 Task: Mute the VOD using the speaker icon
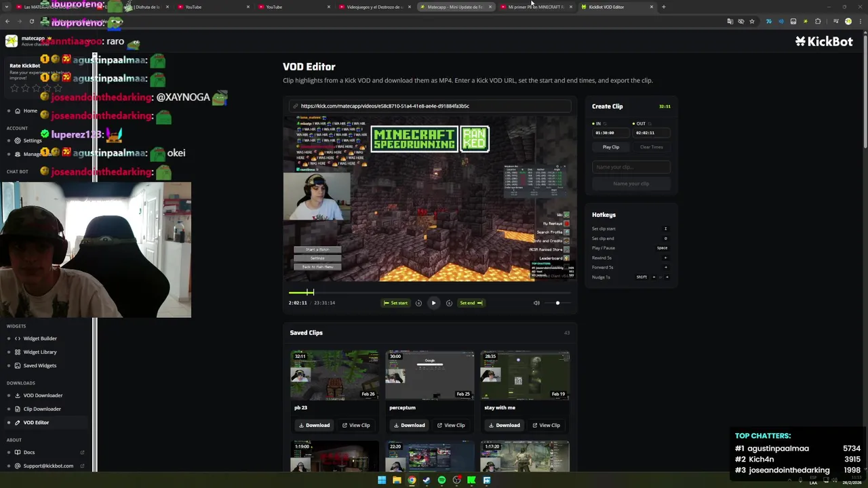[536, 303]
